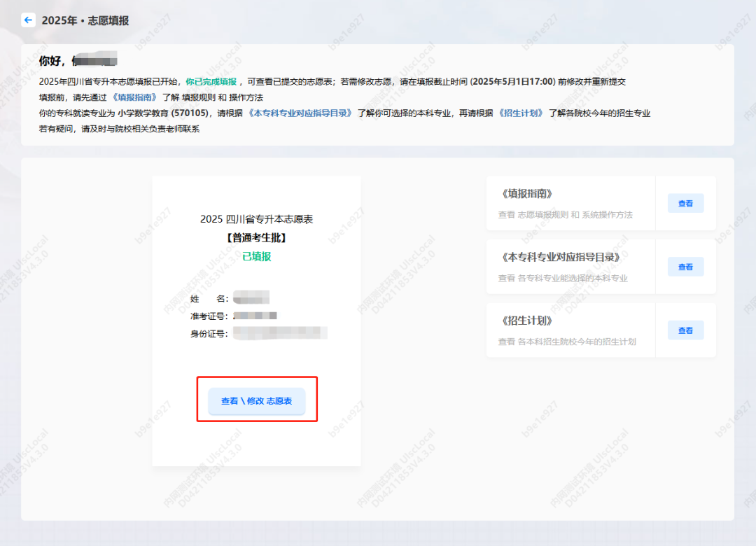Click 查看 button beside 《本专科专业对应指导目录》 card
The width and height of the screenshot is (756, 546).
(685, 267)
